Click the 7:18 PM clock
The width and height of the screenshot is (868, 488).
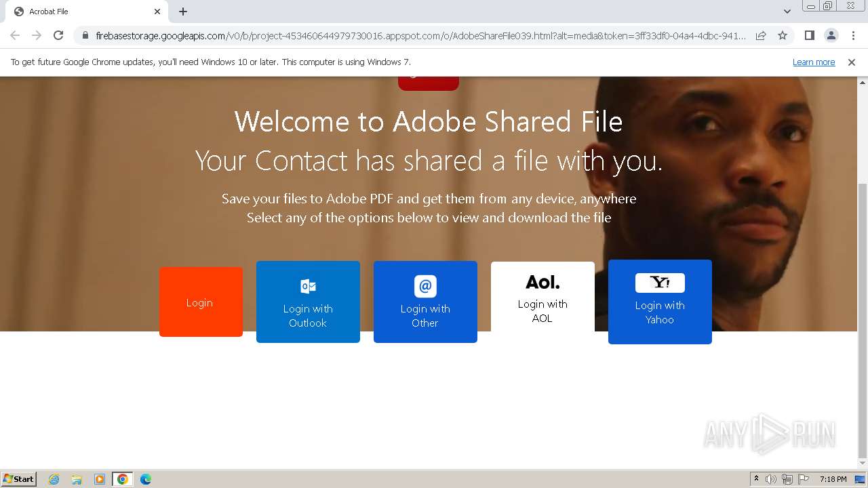point(833,479)
